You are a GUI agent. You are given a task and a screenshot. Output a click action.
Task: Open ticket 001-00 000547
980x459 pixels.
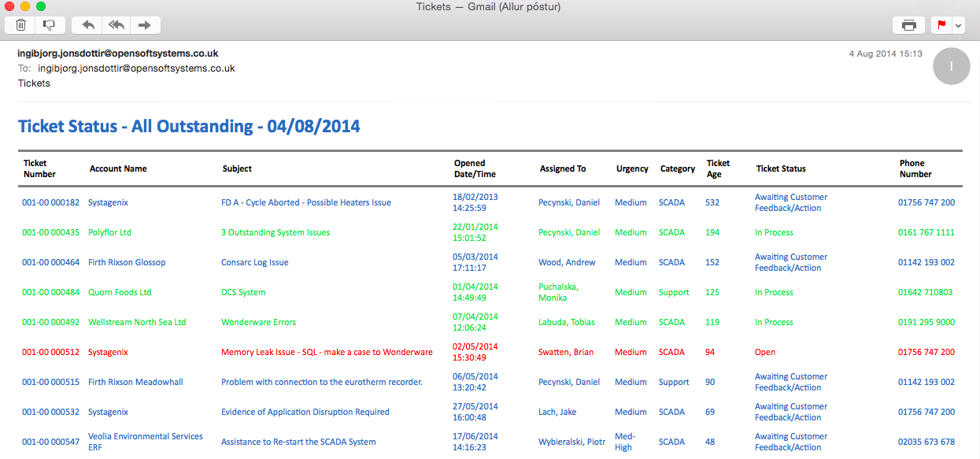(x=50, y=442)
